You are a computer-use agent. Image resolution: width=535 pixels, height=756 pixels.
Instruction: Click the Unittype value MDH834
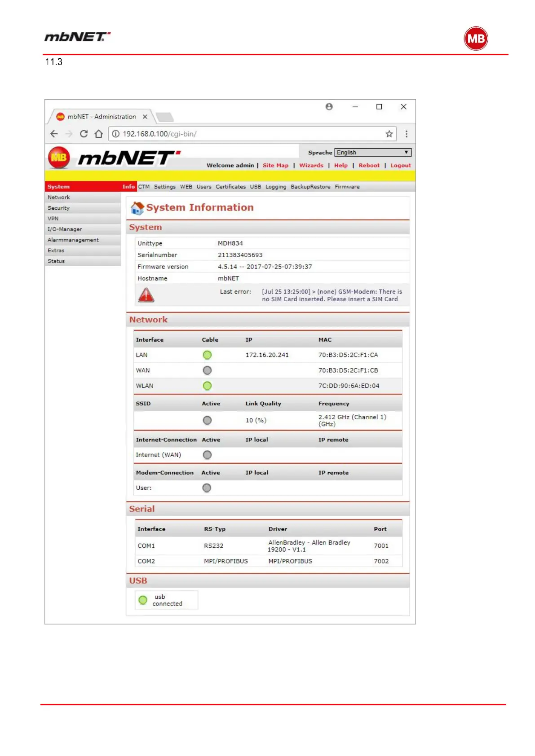coord(230,243)
